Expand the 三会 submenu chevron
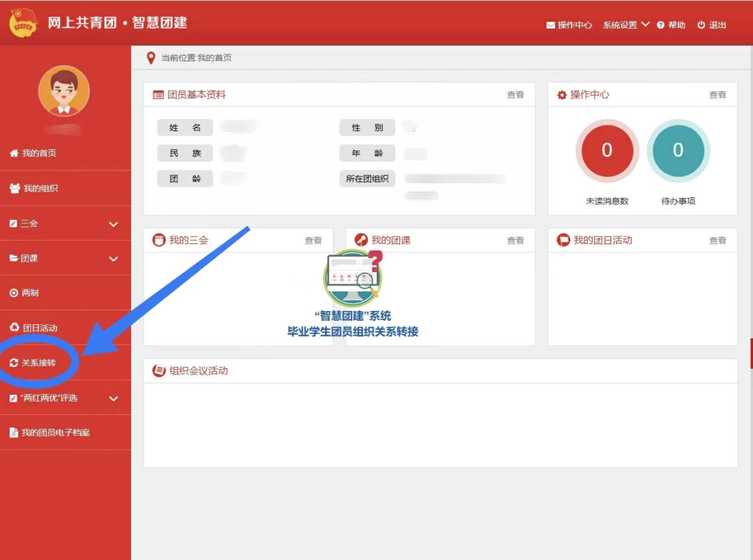The image size is (753, 560). tap(114, 225)
